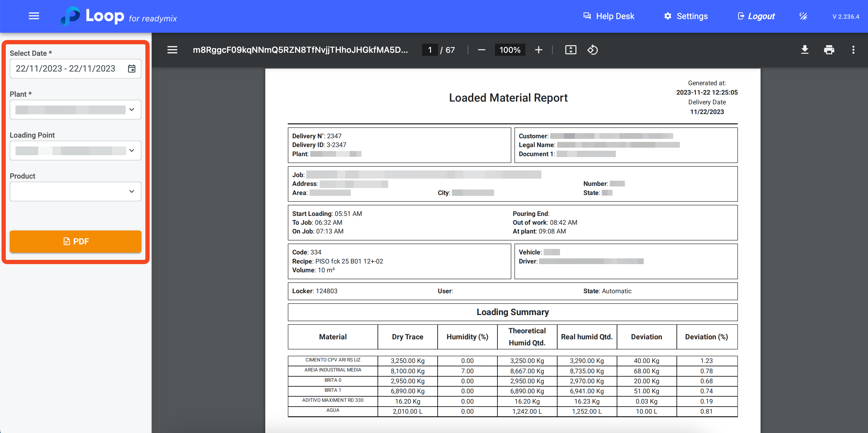Image resolution: width=868 pixels, height=433 pixels.
Task: Print the Loaded Material Report
Action: point(829,50)
